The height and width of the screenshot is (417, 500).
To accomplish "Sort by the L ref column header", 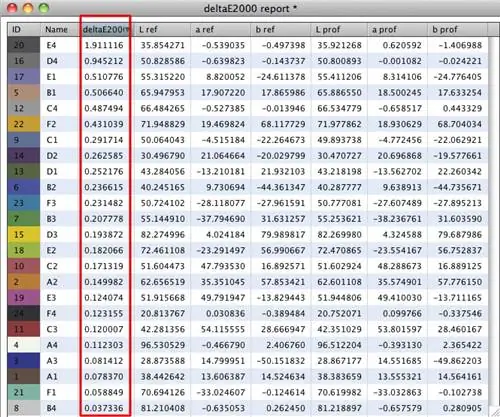I will click(x=162, y=30).
